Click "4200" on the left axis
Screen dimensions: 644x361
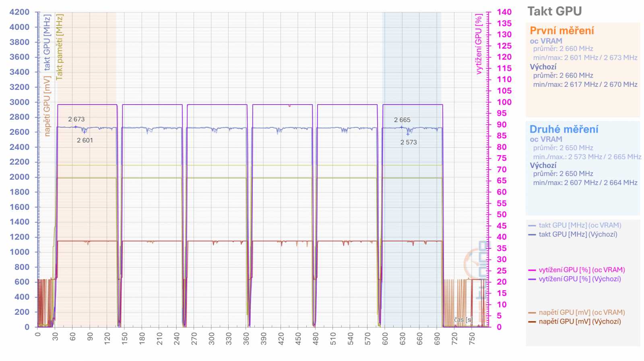(x=19, y=12)
